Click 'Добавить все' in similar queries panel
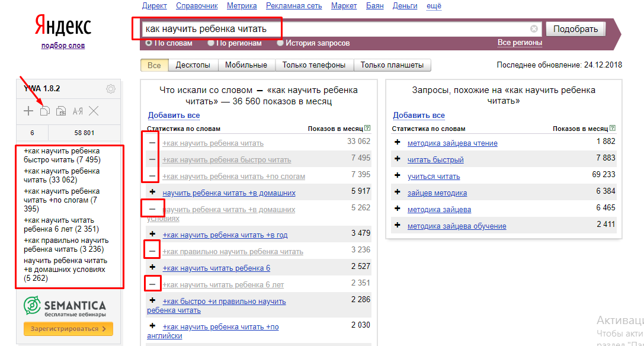Screen dimensions: 644x346 coord(418,115)
